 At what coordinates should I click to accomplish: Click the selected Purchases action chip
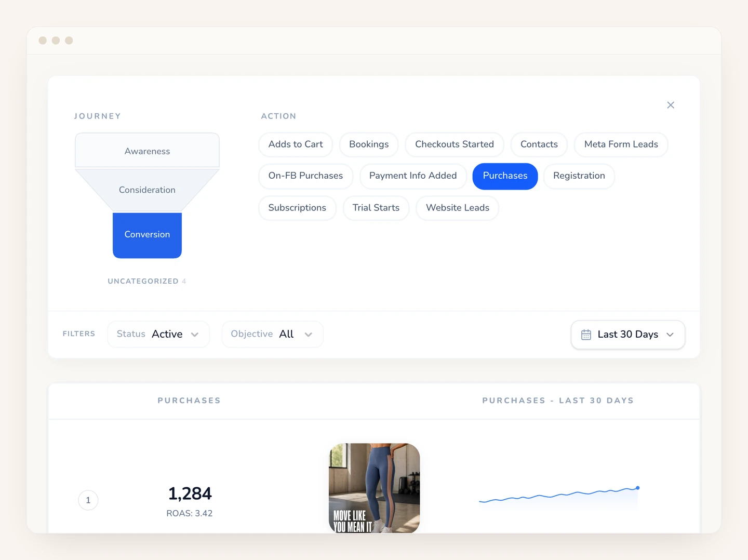tap(505, 176)
